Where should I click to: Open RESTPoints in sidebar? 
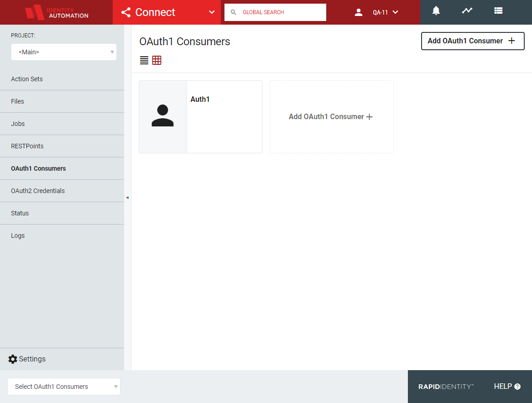[x=62, y=147]
